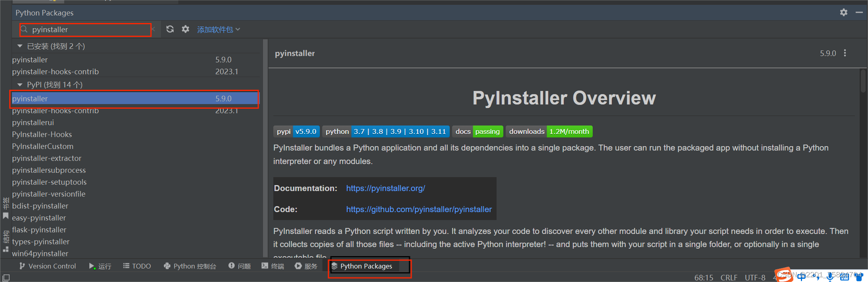Click the python versions badge
Viewport: 868px width, 282px height.
[x=386, y=131]
